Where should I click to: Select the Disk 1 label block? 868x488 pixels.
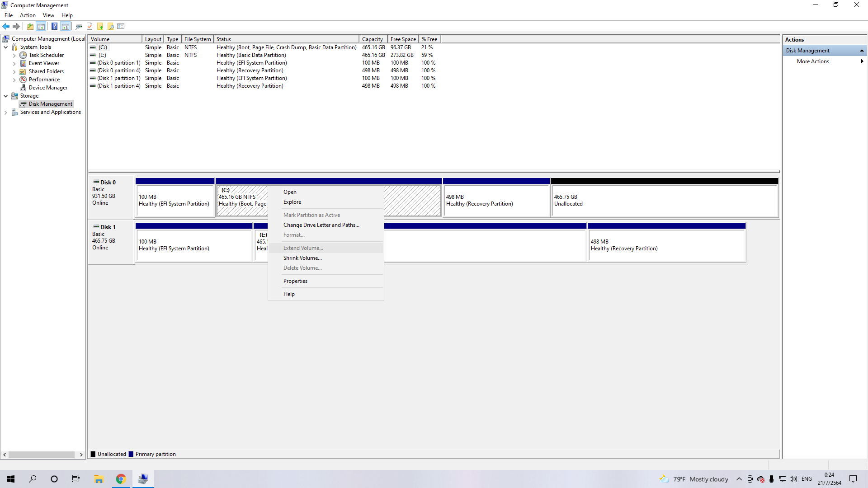pos(111,242)
